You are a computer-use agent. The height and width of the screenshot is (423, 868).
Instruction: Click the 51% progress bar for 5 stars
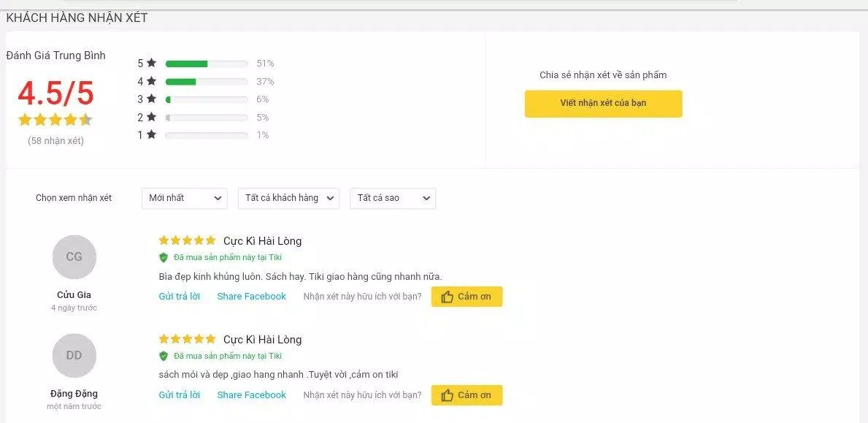pos(207,63)
